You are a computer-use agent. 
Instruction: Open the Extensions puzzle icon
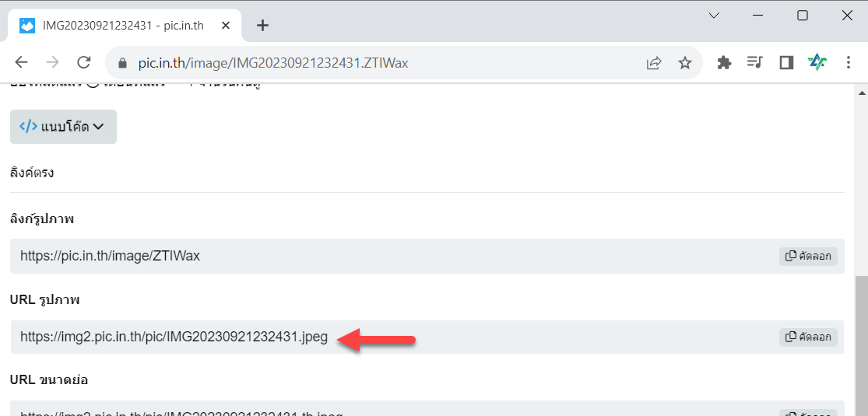(724, 62)
